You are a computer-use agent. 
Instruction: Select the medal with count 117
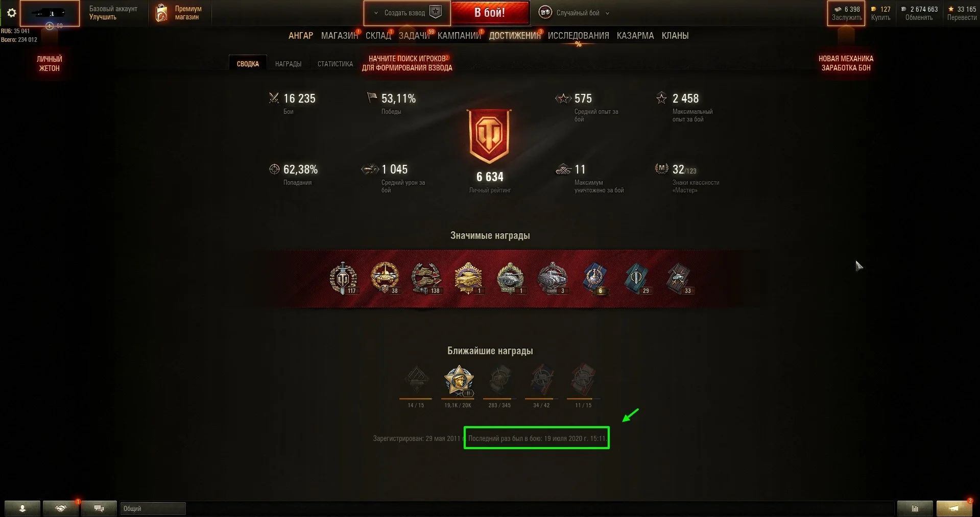coord(343,279)
